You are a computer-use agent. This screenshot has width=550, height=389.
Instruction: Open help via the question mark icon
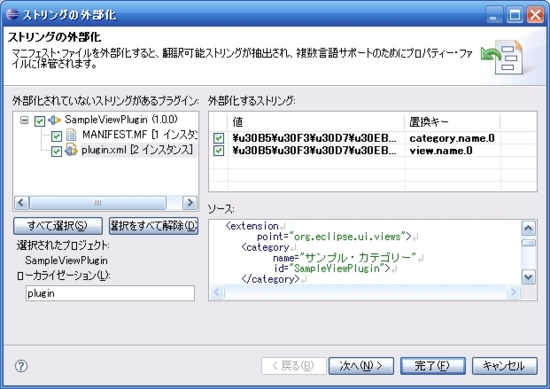click(x=21, y=366)
